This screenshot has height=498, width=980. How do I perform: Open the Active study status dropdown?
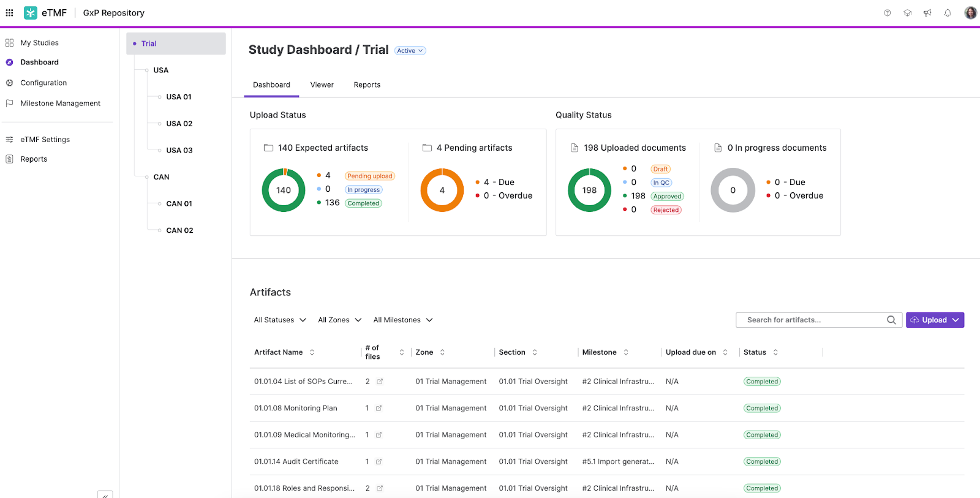410,51
